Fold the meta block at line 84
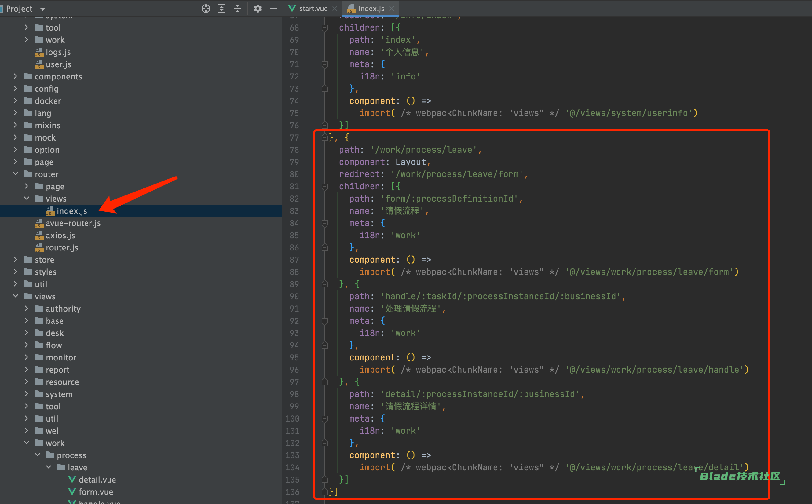 click(325, 223)
